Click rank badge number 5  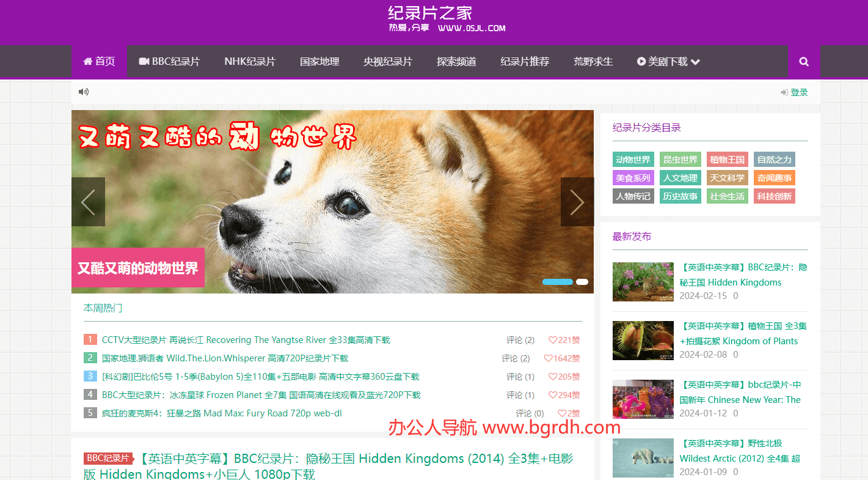click(x=90, y=413)
